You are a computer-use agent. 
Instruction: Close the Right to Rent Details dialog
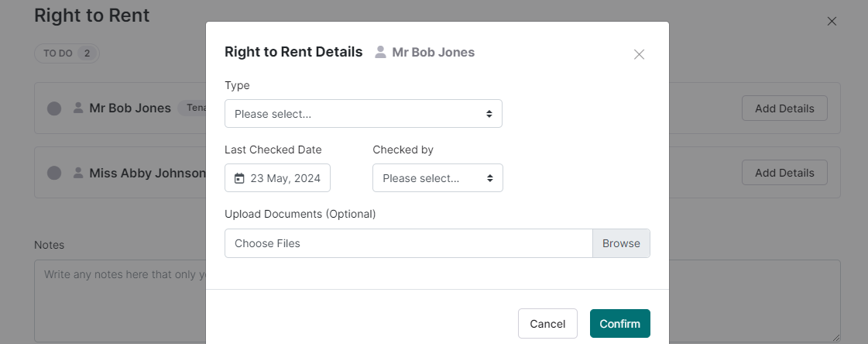coord(639,54)
